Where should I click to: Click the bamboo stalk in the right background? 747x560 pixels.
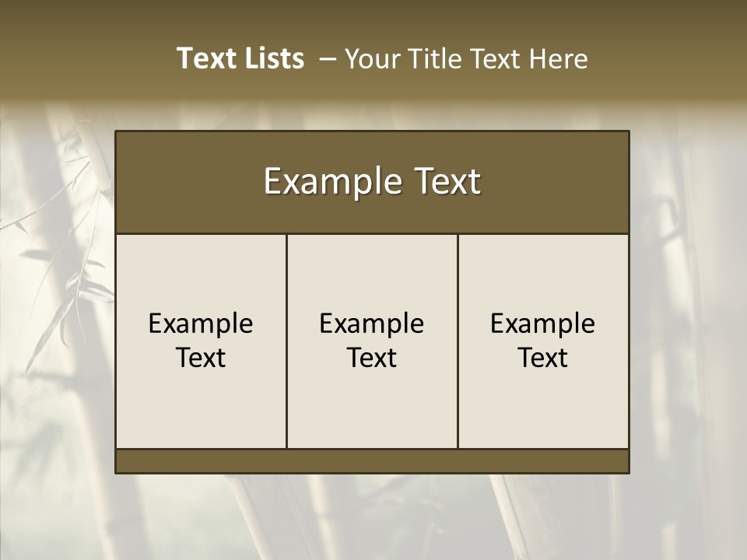677,311
